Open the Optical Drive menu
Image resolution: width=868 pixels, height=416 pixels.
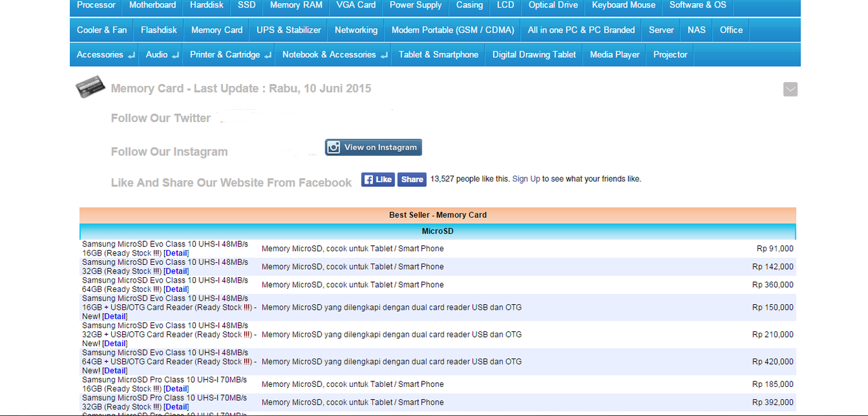click(553, 5)
